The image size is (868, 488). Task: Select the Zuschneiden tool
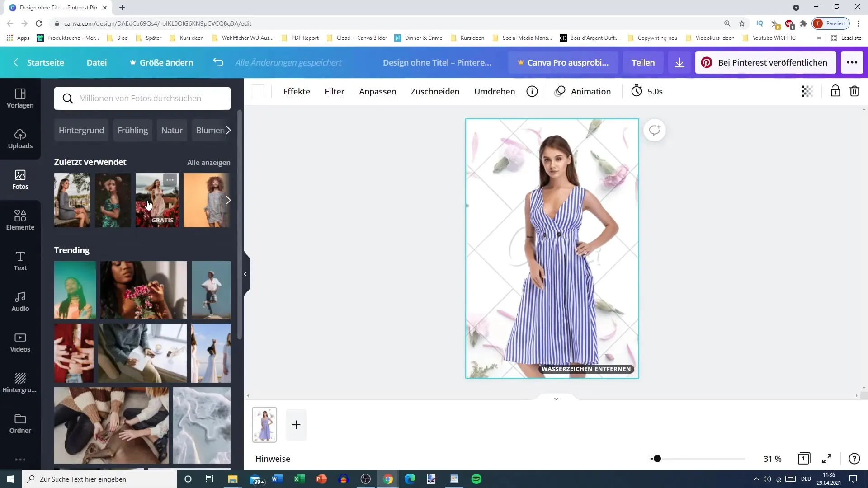pyautogui.click(x=435, y=92)
